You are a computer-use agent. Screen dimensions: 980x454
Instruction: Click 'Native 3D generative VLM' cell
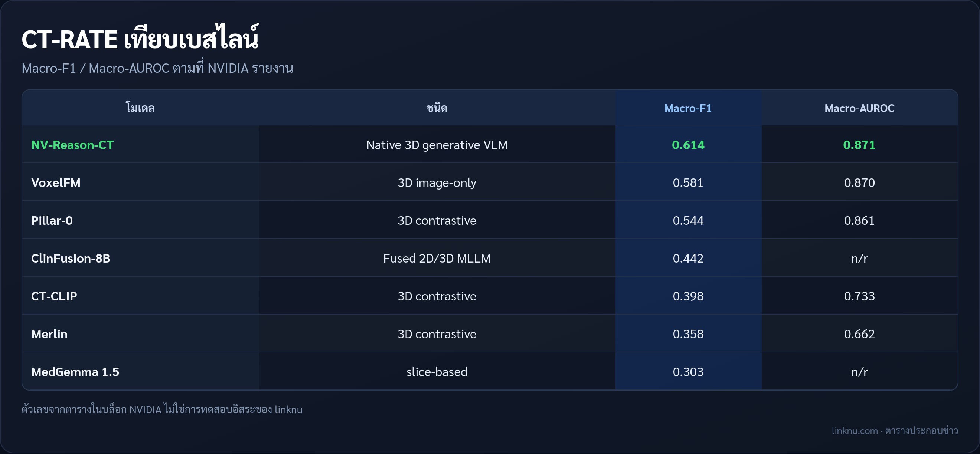click(437, 145)
